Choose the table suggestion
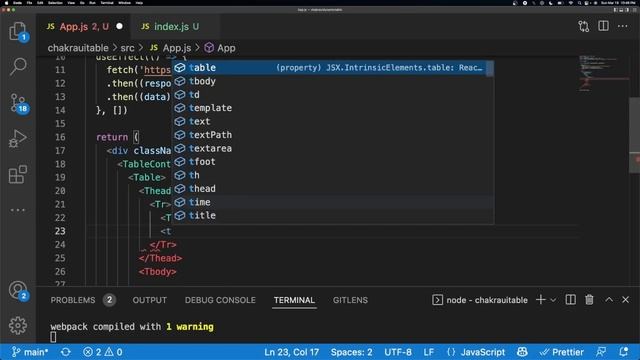Image resolution: width=640 pixels, height=360 pixels. [x=330, y=68]
